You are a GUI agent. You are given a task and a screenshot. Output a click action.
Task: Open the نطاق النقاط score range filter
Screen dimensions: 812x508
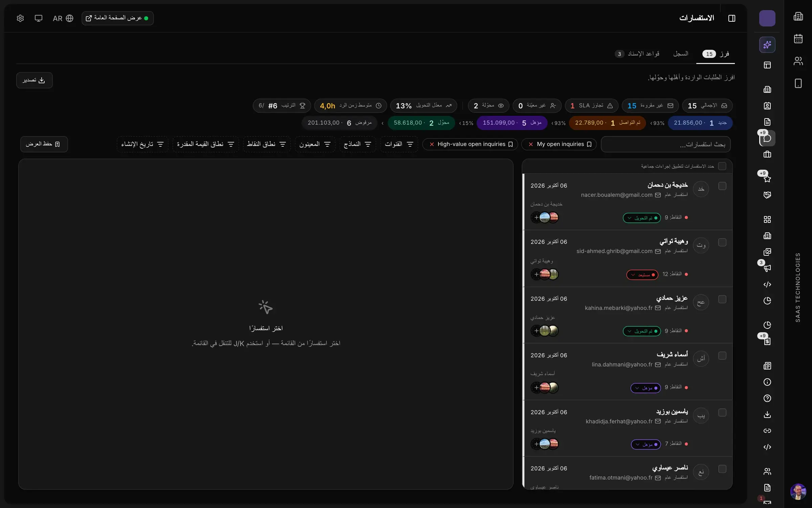point(267,144)
